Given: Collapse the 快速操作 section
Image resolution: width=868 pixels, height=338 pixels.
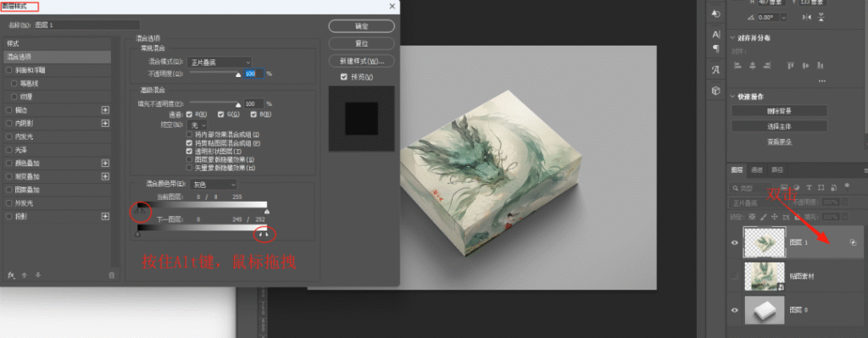Looking at the screenshot, I should click(x=733, y=97).
